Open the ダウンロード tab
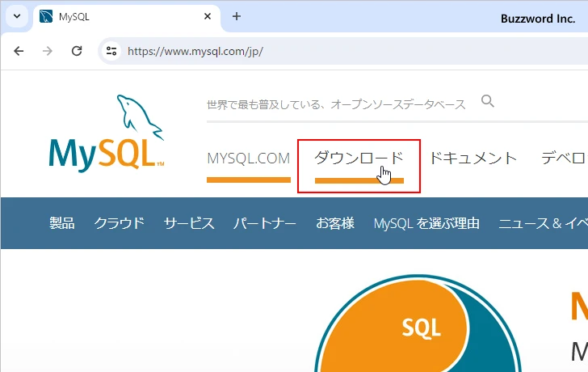 pyautogui.click(x=359, y=159)
